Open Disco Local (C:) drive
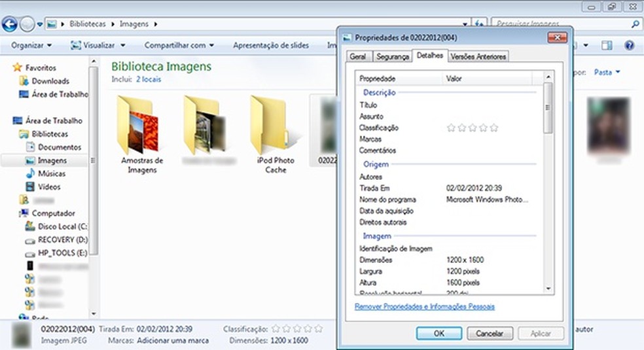This screenshot has height=350, width=644. pyautogui.click(x=57, y=226)
